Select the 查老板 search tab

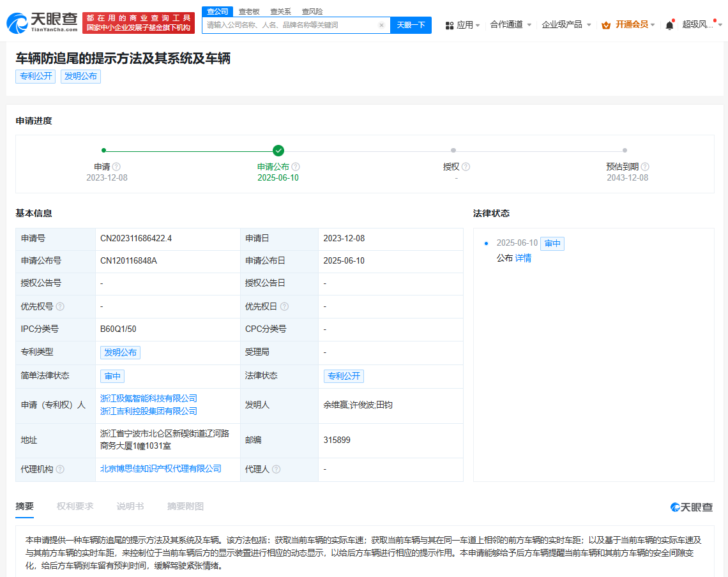tap(249, 11)
